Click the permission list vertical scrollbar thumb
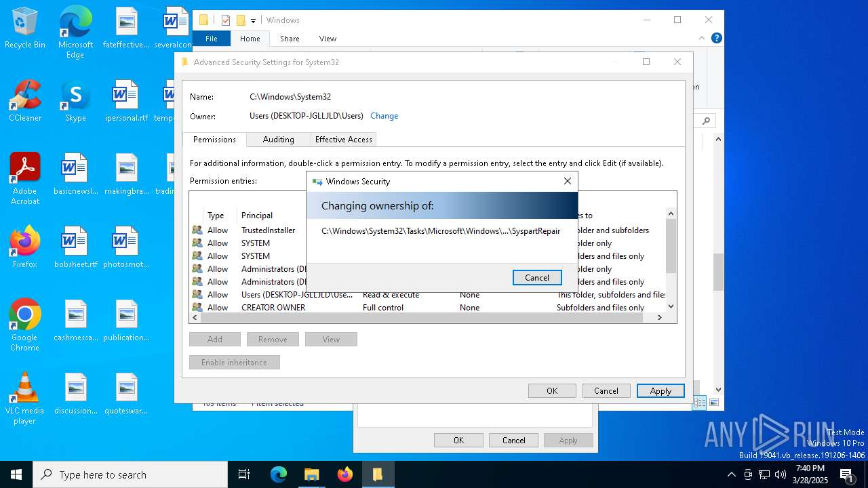Viewport: 868px width, 488px height. (x=671, y=245)
